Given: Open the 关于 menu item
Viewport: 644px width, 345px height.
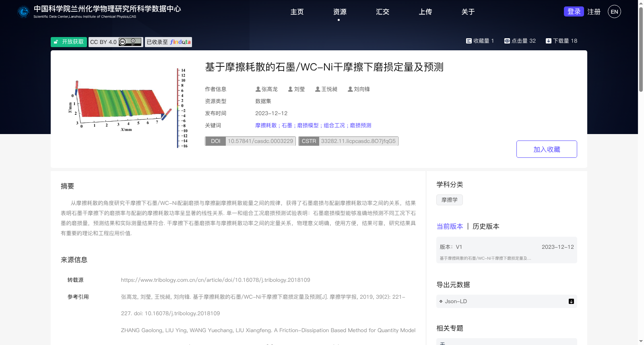Looking at the screenshot, I should tap(468, 12).
